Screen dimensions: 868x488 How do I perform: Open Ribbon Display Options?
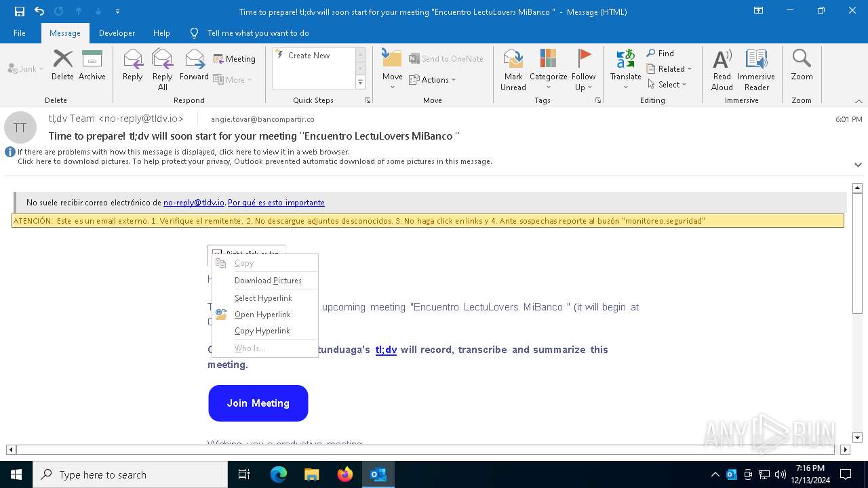tap(758, 11)
